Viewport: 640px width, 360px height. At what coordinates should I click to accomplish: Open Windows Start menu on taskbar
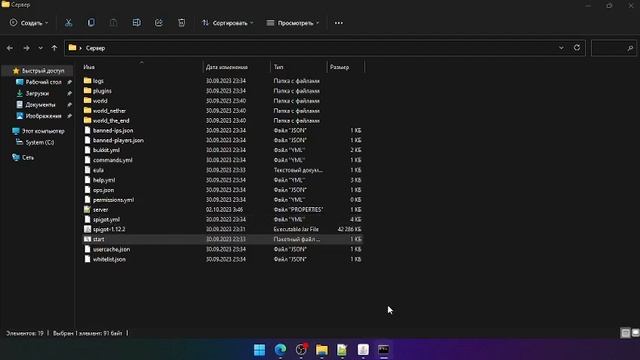click(x=260, y=350)
